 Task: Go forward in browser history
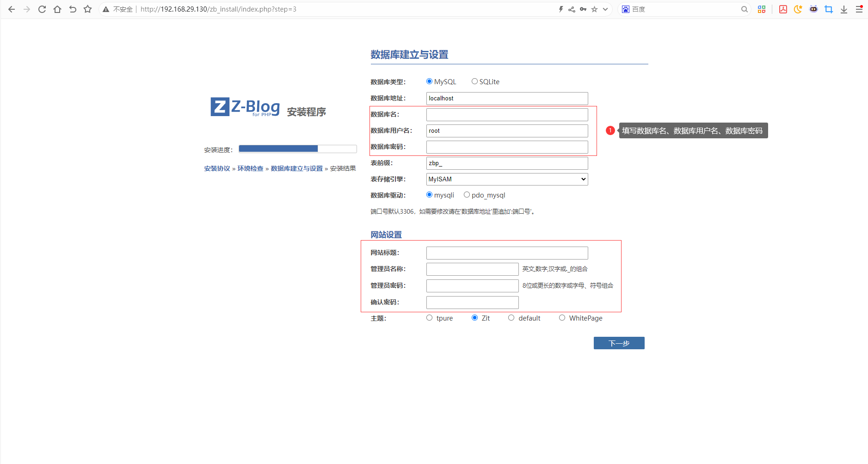click(x=27, y=9)
